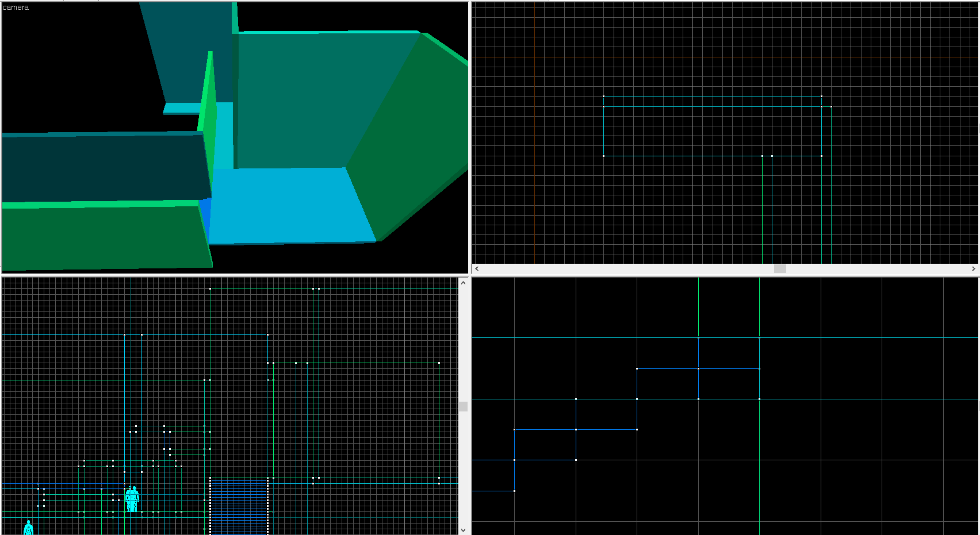
Task: Select the blue striped staircase brush
Action: (239, 506)
